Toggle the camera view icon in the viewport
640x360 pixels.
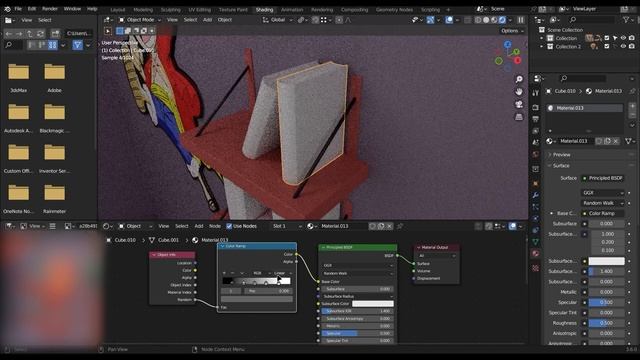[519, 104]
